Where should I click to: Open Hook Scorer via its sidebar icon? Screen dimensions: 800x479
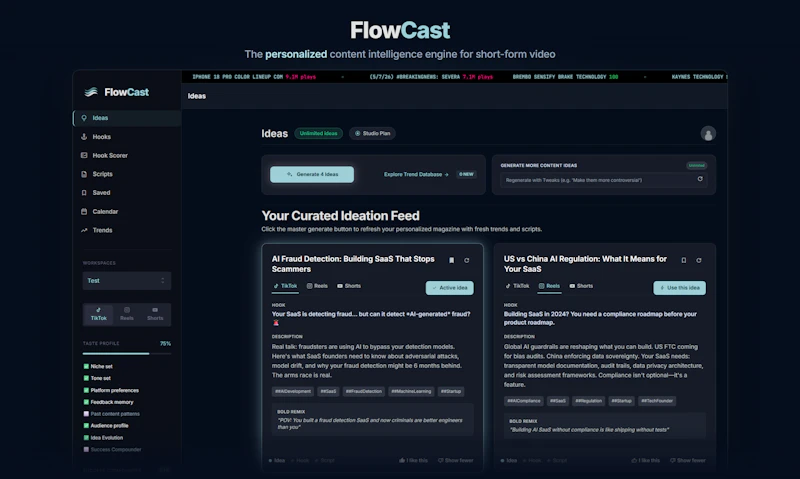click(84, 155)
